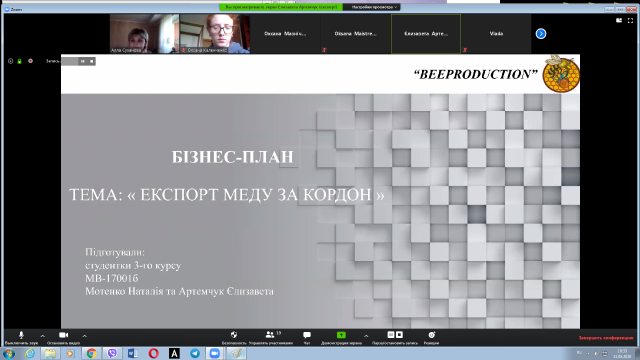Click green 'you are viewing screen' banner
The width and height of the screenshot is (640, 360).
pos(281,7)
